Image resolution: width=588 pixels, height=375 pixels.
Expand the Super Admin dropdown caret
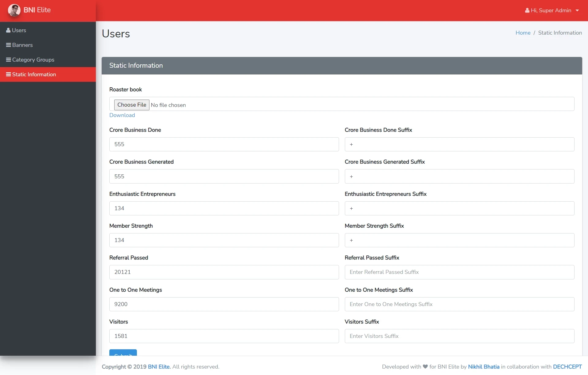point(577,10)
